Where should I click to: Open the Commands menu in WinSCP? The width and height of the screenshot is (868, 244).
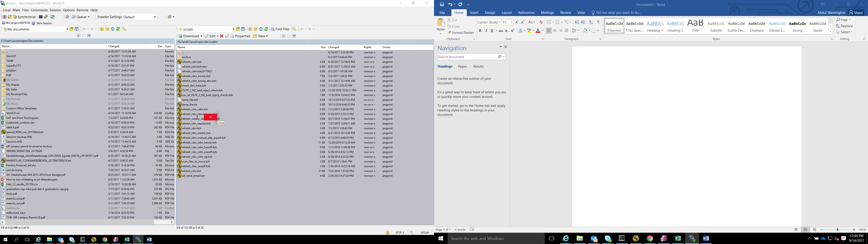point(39,10)
